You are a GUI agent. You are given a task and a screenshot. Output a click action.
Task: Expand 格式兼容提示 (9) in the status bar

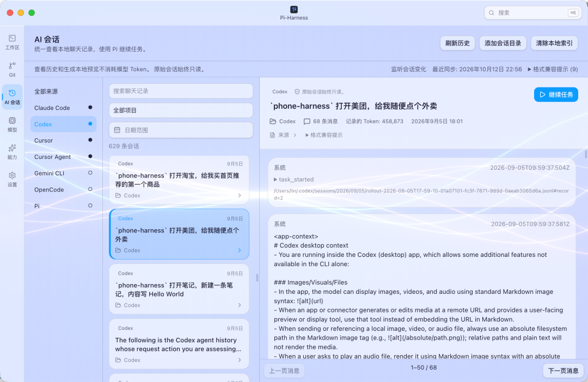click(x=553, y=69)
